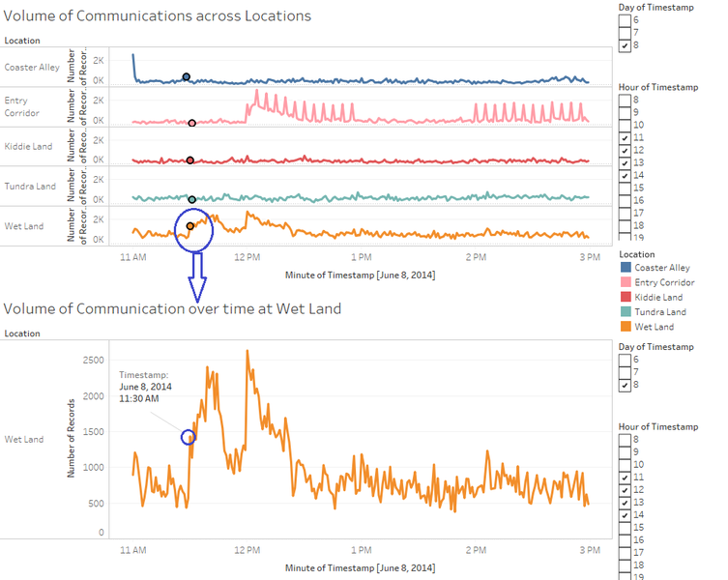
Task: Select the Coaster Alley blue legend swatch
Action: coord(626,267)
